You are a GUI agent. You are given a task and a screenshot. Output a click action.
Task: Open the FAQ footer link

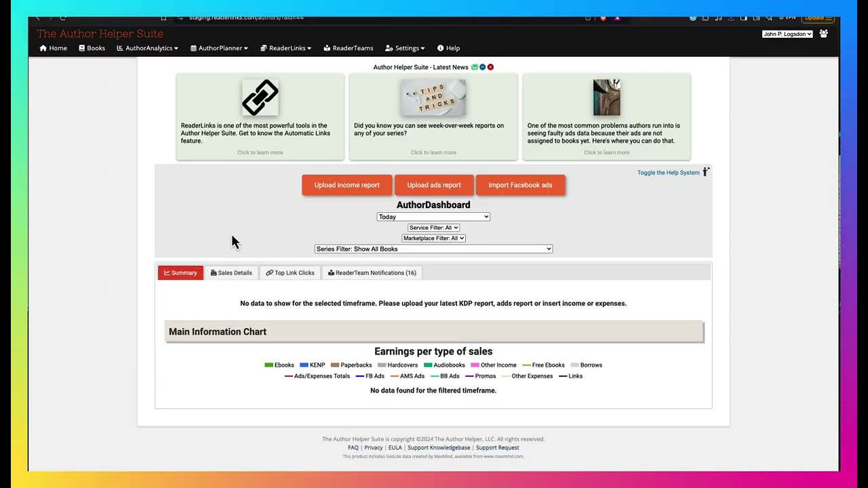pos(353,448)
